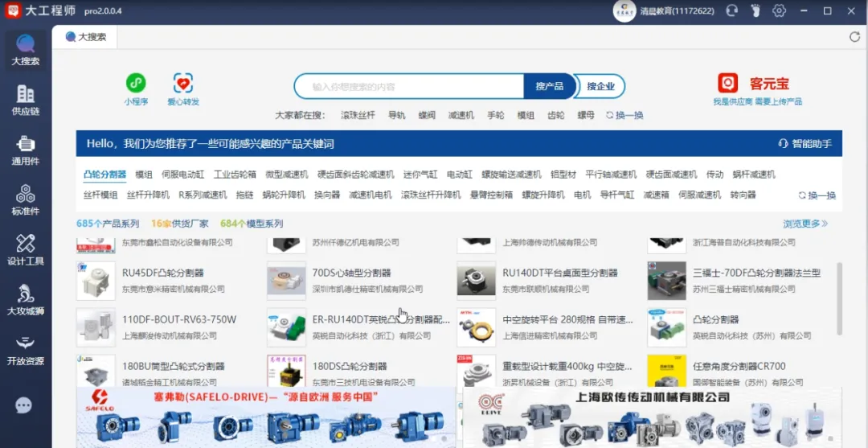Select the 大搜索 tab
Image resolution: width=868 pixels, height=448 pixels.
[x=85, y=37]
